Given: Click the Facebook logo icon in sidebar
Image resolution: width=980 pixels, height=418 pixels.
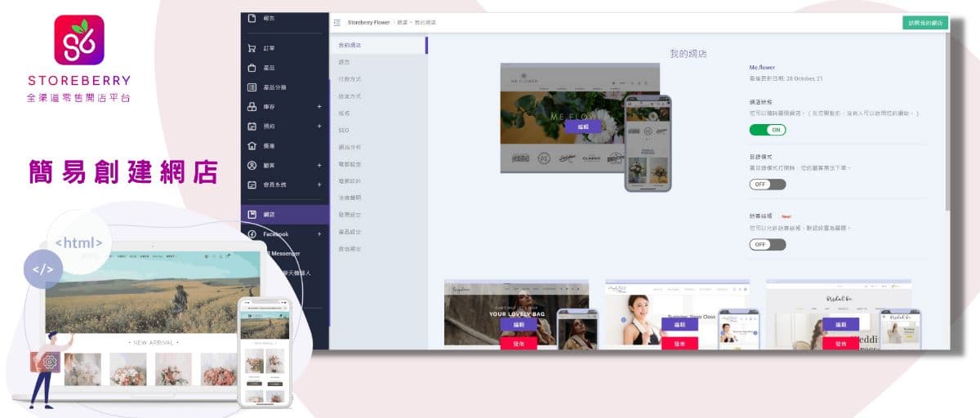Looking at the screenshot, I should click(252, 234).
